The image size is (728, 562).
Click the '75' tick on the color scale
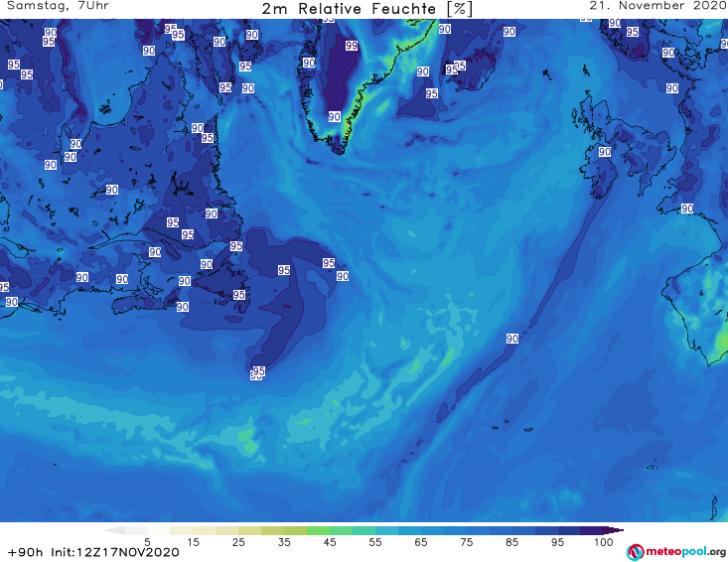(x=467, y=542)
